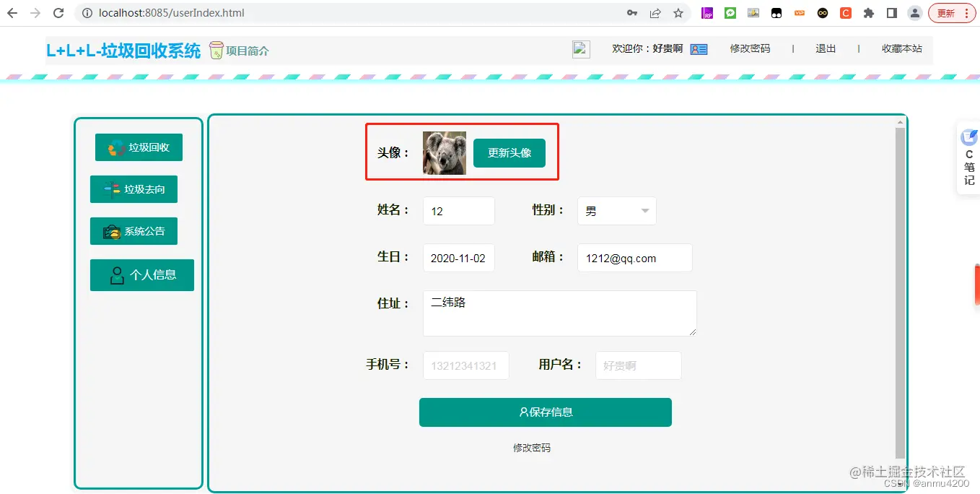Click the 更新头像 button

[x=509, y=153]
